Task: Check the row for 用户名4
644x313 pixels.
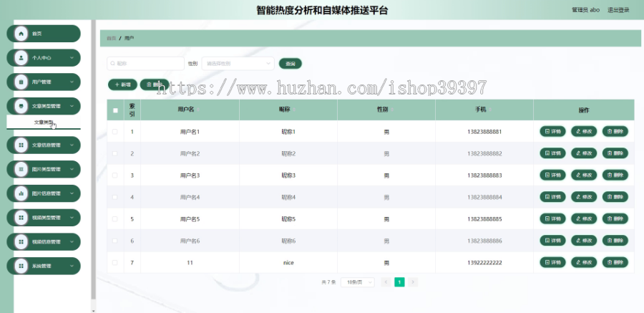Action: 115,197
